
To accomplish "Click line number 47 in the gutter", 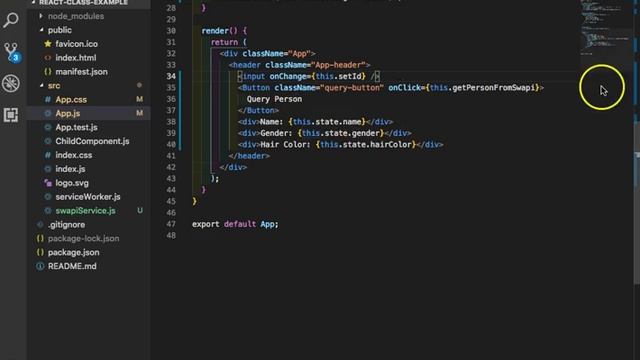I will click(171, 224).
